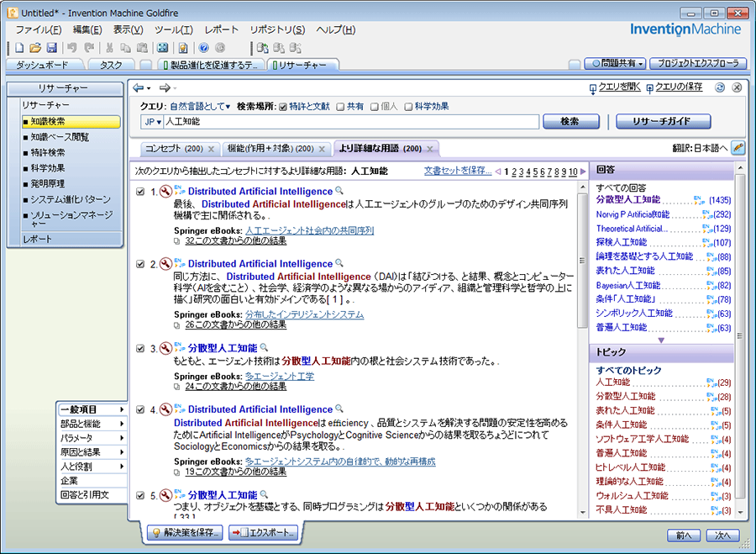Uncheck the checkbox for result 1

click(x=140, y=192)
